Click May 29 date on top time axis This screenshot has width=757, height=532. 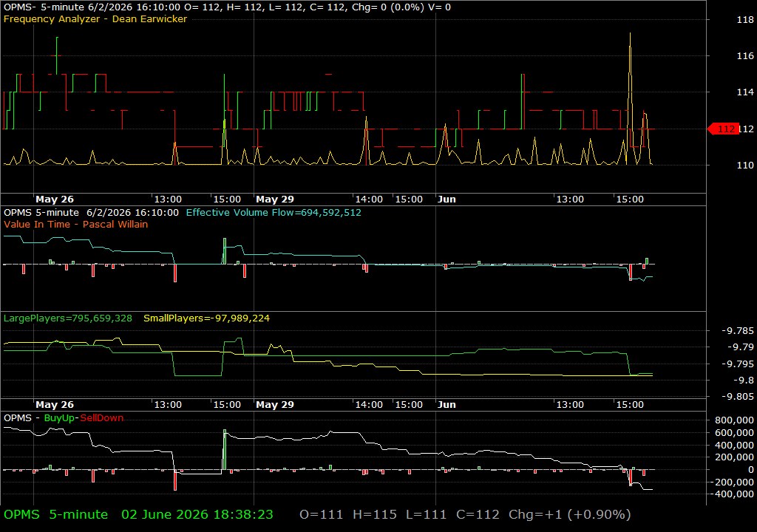(x=275, y=199)
